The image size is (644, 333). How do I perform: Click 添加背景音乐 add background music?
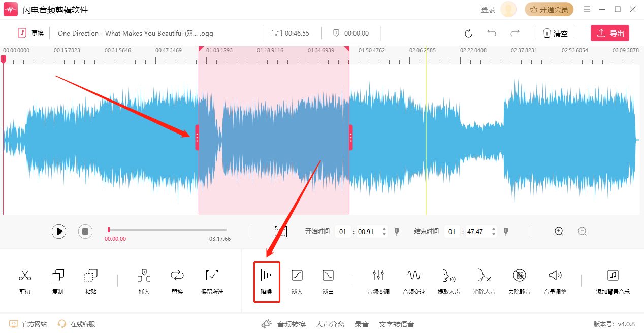click(x=613, y=281)
